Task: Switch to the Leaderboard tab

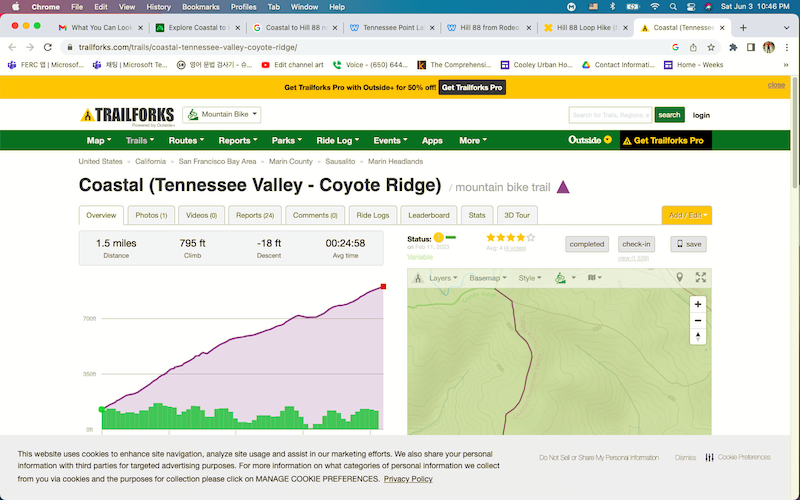Action: coord(429,215)
